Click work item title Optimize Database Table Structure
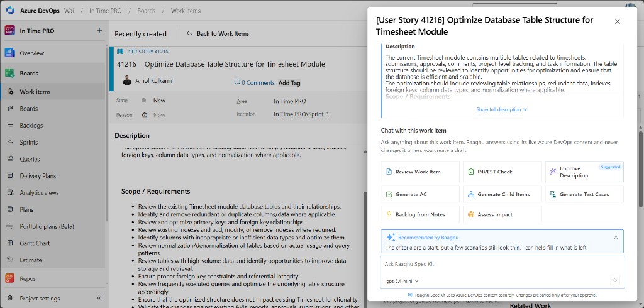 click(x=235, y=64)
